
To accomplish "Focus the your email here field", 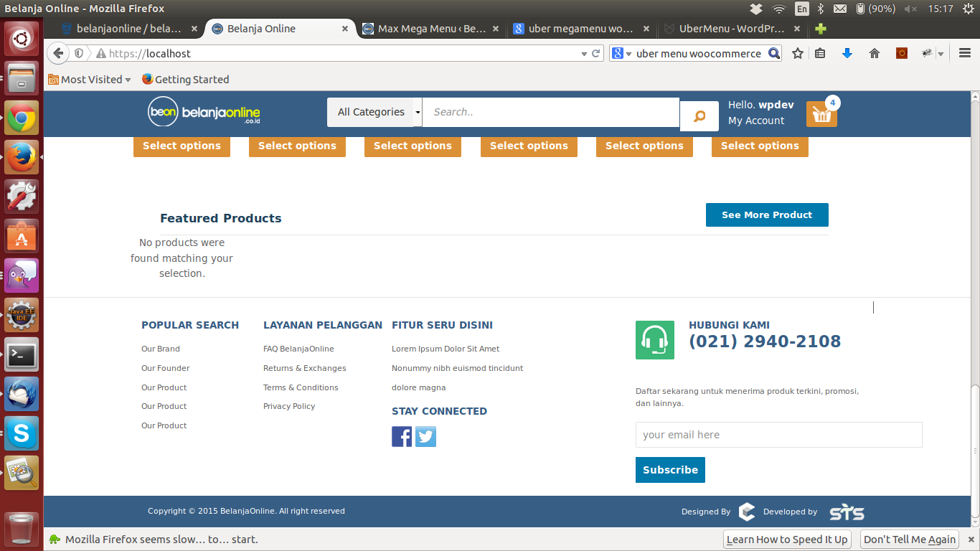I will pyautogui.click(x=778, y=435).
